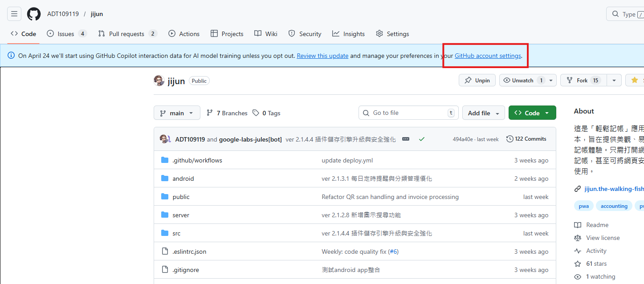The width and height of the screenshot is (644, 284).
Task: Switch to the Issues tab
Action: pyautogui.click(x=66, y=34)
